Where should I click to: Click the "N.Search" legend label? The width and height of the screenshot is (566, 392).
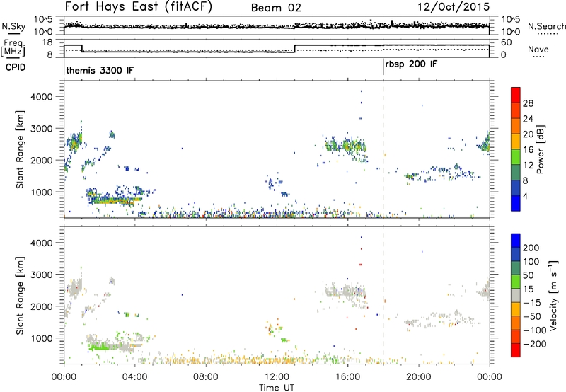pyautogui.click(x=547, y=26)
